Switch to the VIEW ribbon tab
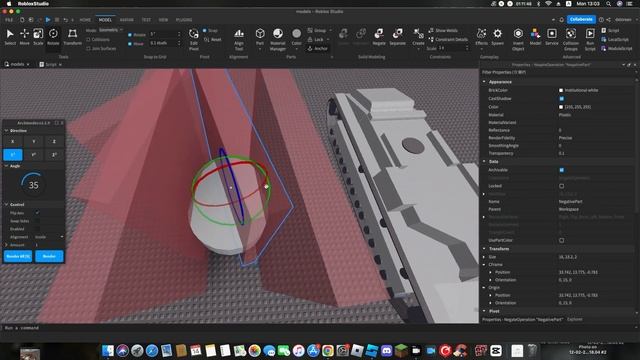Image resolution: width=640 pixels, height=360 pixels. tap(163, 20)
